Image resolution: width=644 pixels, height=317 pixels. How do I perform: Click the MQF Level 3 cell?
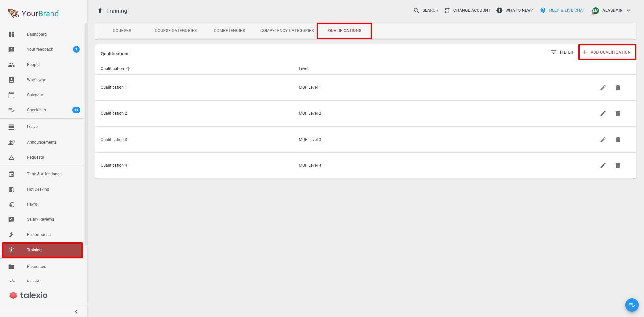pos(310,140)
